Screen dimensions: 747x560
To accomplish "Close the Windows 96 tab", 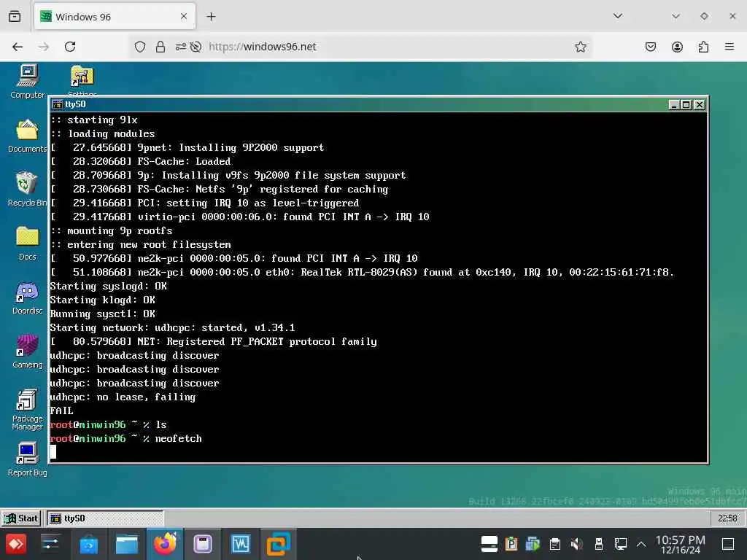I will [184, 17].
